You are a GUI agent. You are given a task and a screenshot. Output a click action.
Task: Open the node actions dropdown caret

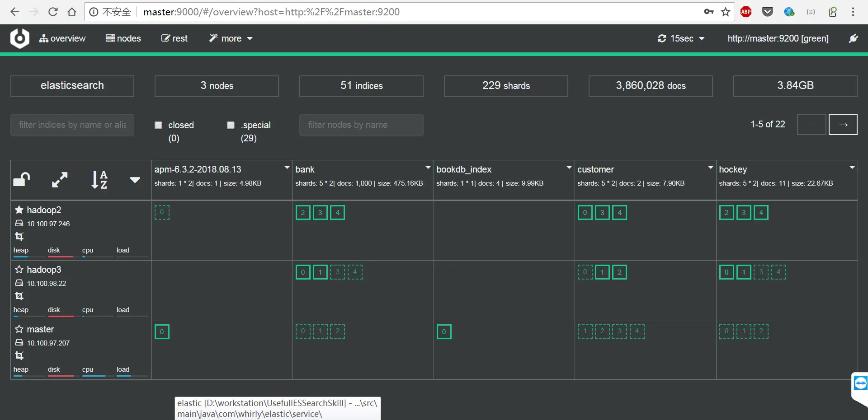pyautogui.click(x=135, y=180)
